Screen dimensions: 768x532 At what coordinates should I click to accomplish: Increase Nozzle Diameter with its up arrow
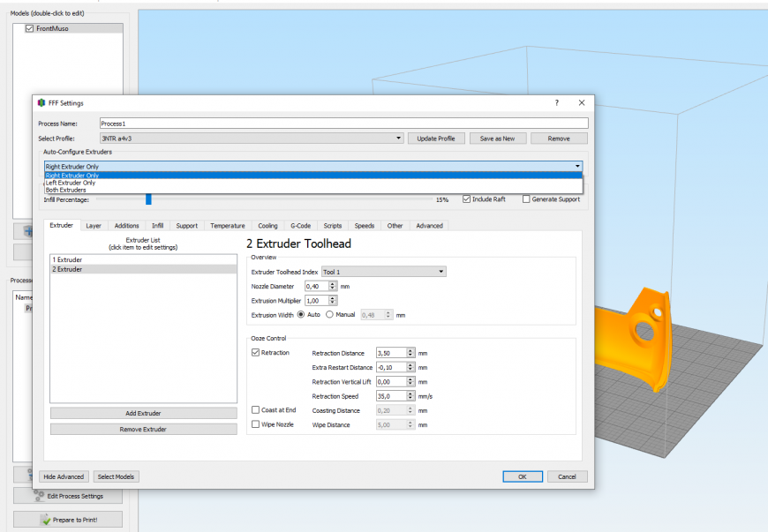click(335, 283)
